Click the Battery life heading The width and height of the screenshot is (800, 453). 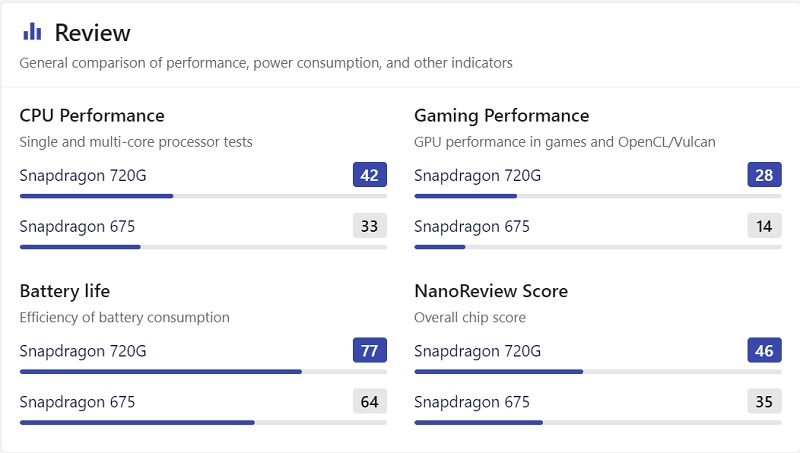[65, 292]
